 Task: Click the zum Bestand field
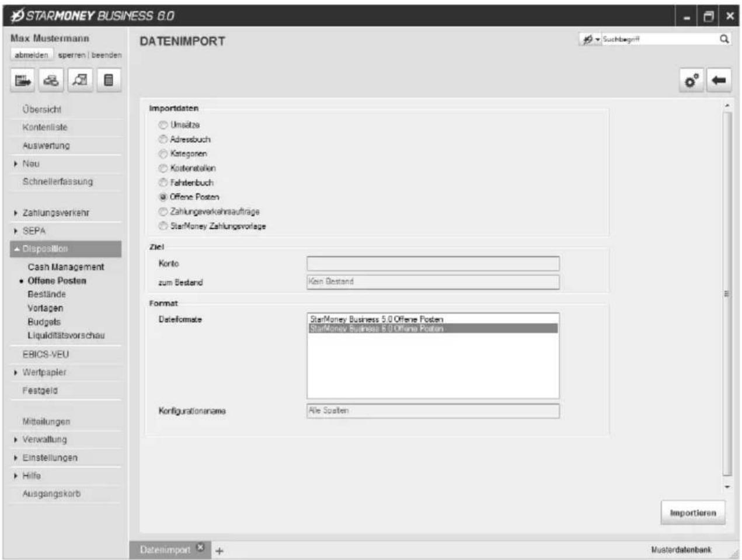click(x=433, y=282)
